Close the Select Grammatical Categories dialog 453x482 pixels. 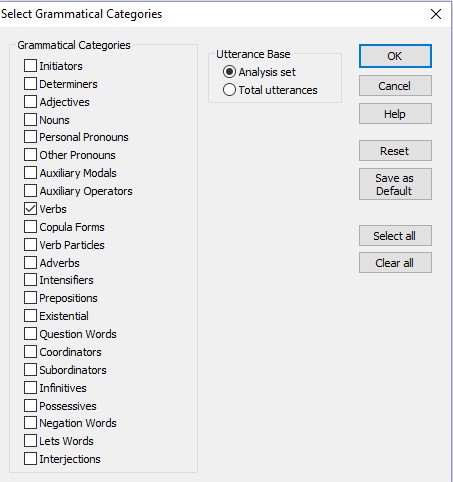click(x=436, y=14)
